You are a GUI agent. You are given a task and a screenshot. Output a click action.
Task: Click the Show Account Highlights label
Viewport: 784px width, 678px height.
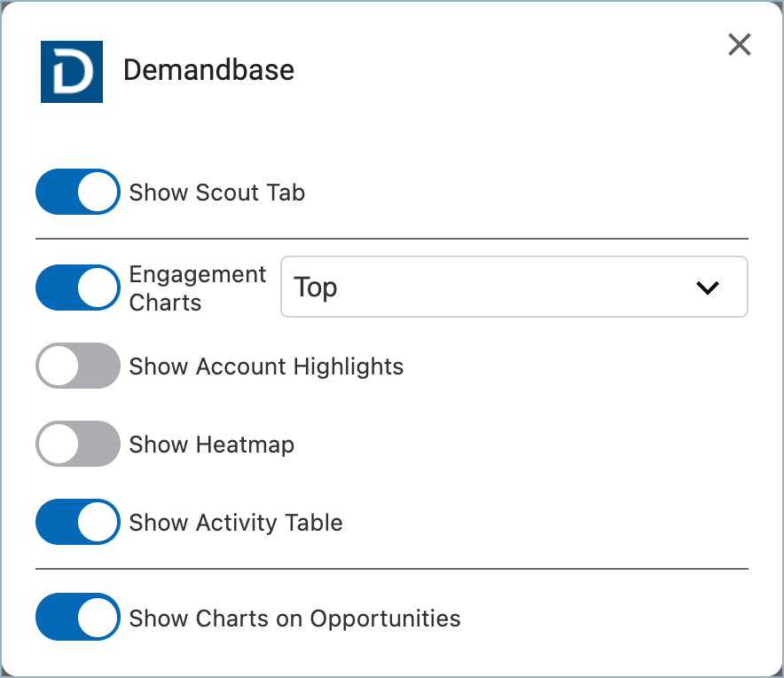[266, 367]
